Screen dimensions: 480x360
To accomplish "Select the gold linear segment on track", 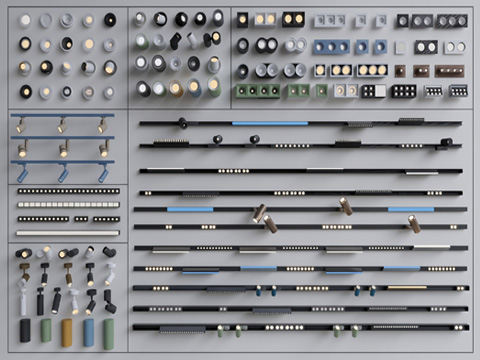I will [x=407, y=287].
